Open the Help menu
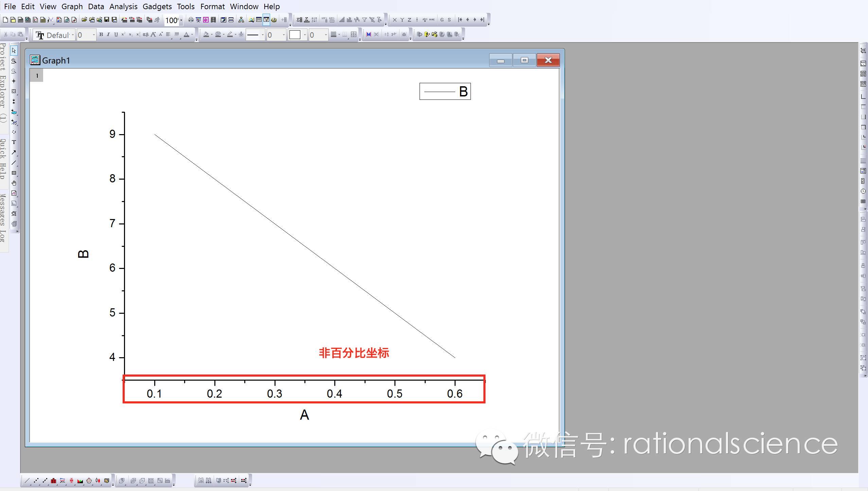The width and height of the screenshot is (868, 491). pos(272,6)
